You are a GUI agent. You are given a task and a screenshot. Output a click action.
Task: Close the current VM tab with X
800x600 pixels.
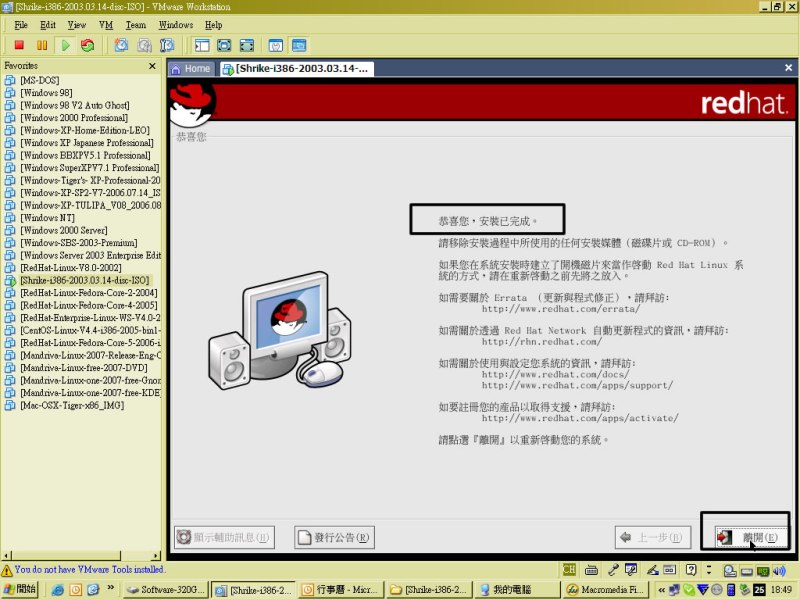(788, 67)
